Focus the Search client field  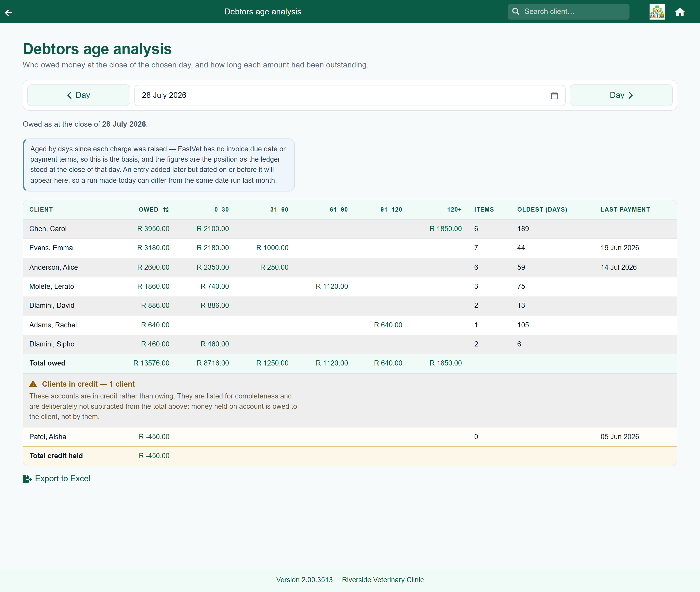568,12
